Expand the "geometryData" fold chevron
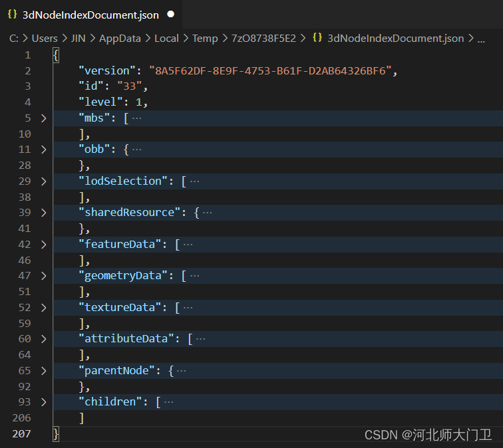 (43, 276)
